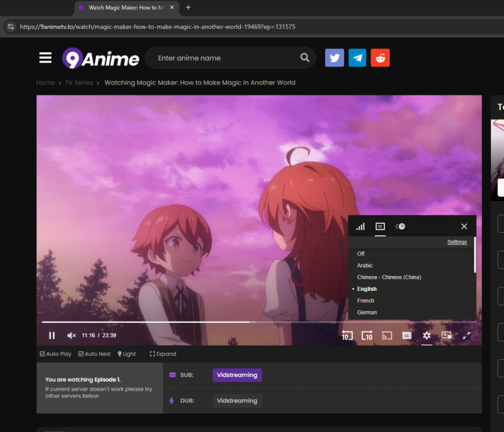The height and width of the screenshot is (432, 504).
Task: View site information icon in address bar
Action: tap(11, 26)
